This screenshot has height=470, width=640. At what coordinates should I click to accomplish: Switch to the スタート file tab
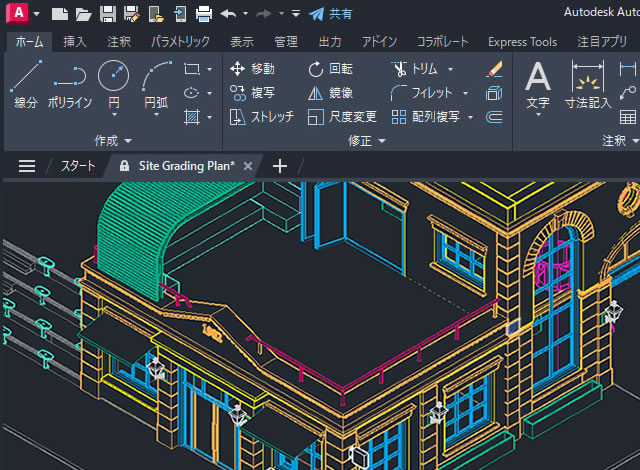point(78,166)
